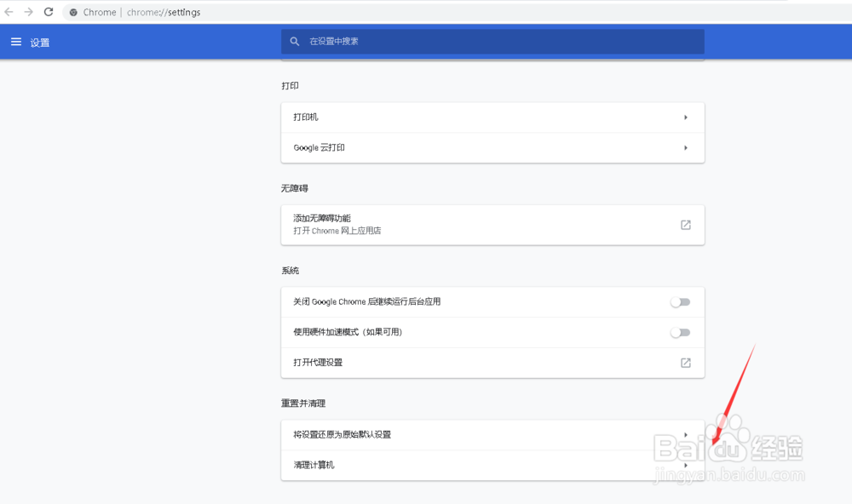Open external link icon for 添加无障碍功能
Screen dimensions: 852x504
[686, 225]
